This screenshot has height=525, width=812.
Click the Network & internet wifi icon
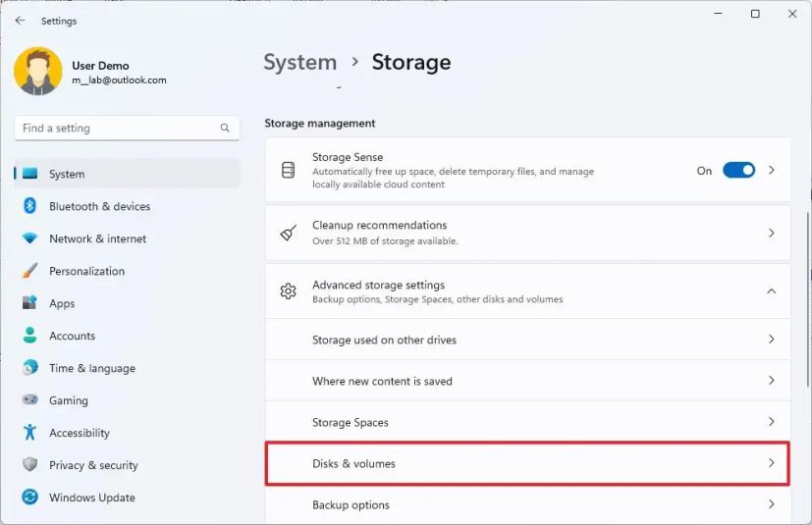pyautogui.click(x=29, y=238)
